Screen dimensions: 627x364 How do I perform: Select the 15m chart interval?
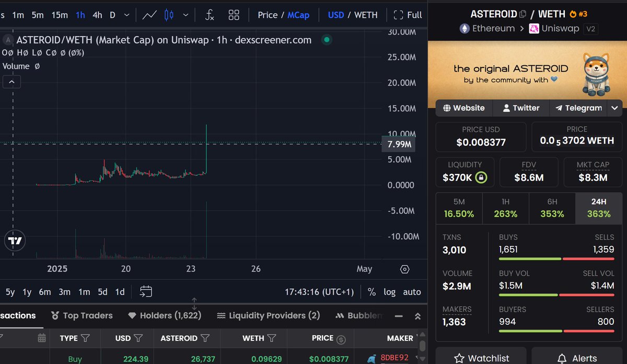(x=60, y=15)
